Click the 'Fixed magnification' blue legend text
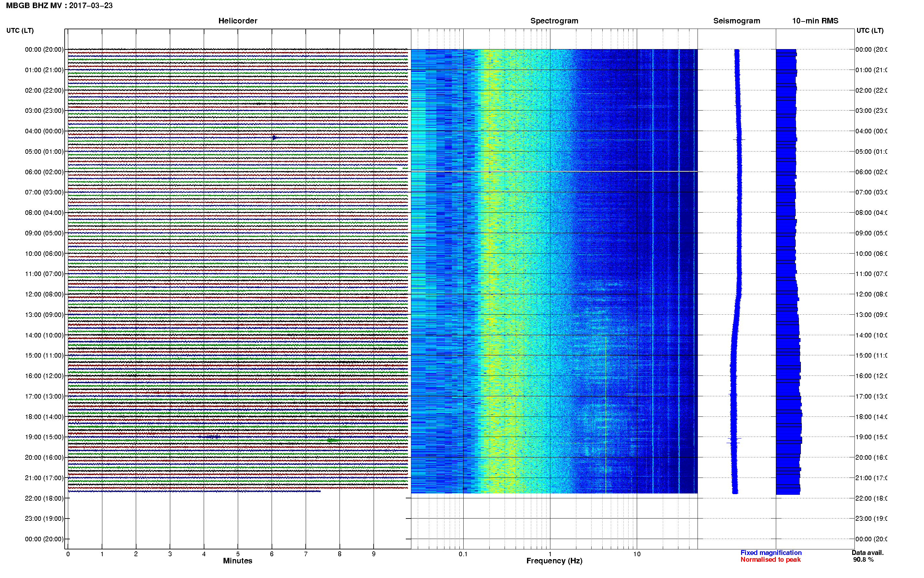This screenshot has width=924, height=578. point(771,553)
